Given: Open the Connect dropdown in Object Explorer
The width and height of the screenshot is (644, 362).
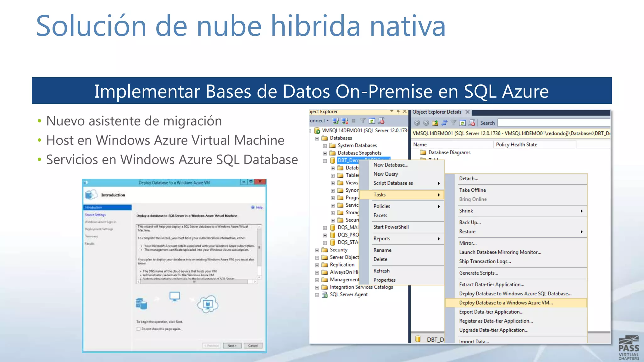Looking at the screenshot, I should click(x=319, y=121).
